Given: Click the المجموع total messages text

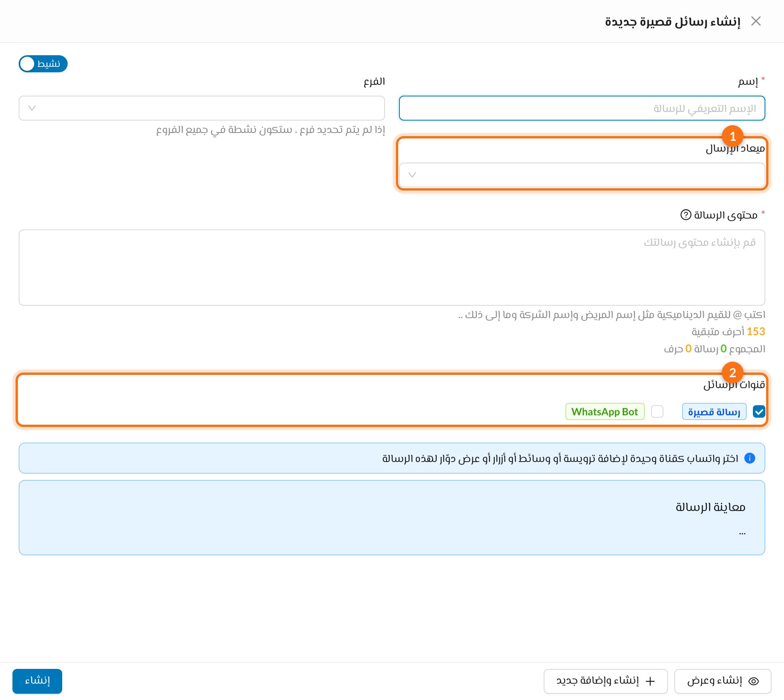Looking at the screenshot, I should click(x=714, y=349).
